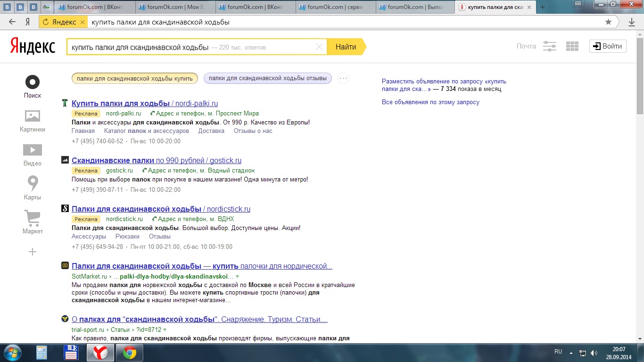Viewport: 644px width, 362px height.
Task: Click Разместить объявление по запросу link
Action: point(444,85)
